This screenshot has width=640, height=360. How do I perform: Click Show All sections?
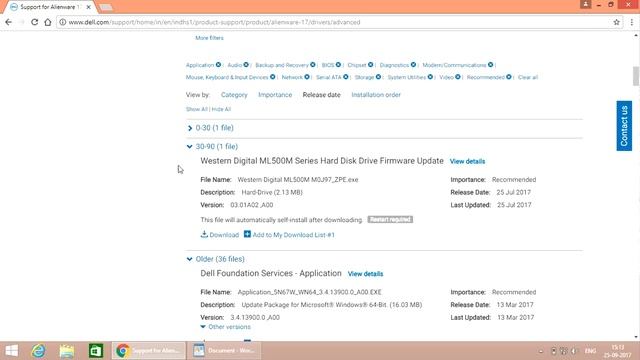click(197, 109)
